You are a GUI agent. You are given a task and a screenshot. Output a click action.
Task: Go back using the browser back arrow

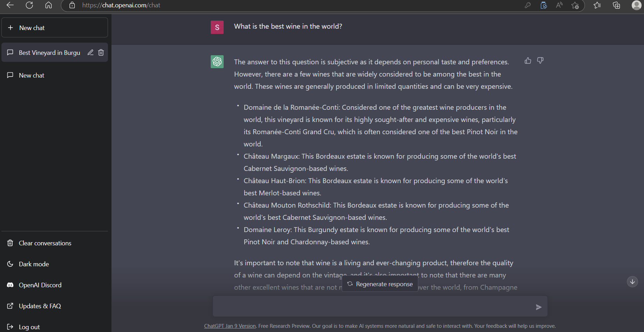tap(10, 5)
